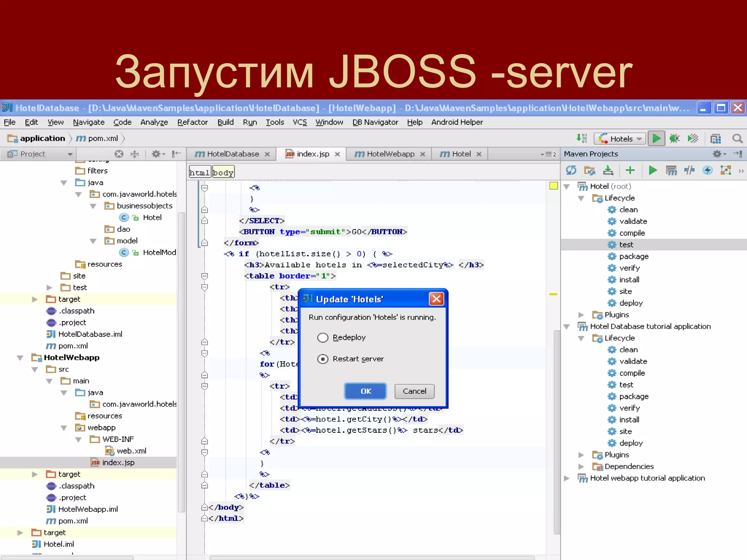
Task: Open the DB Navigator menu
Action: point(375,122)
